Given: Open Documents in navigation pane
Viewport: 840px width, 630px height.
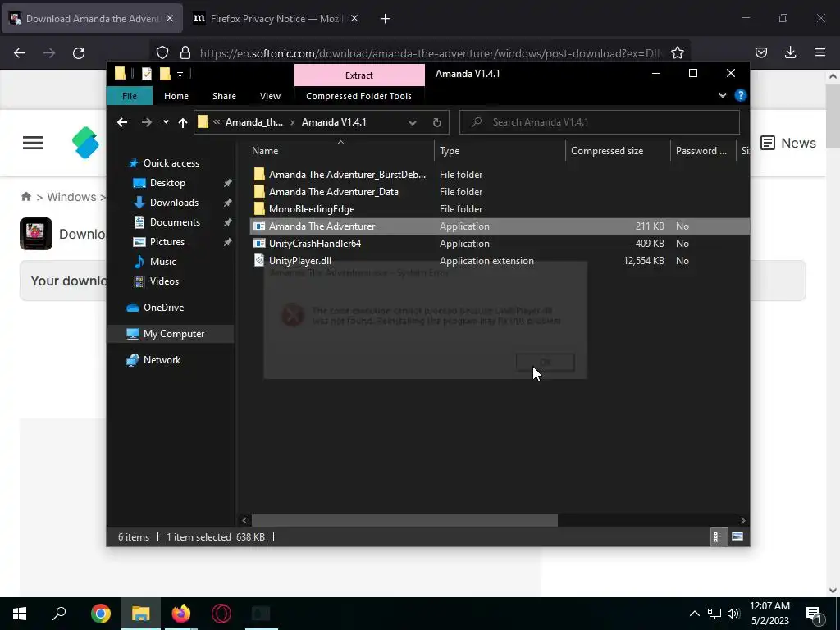Looking at the screenshot, I should coord(175,221).
